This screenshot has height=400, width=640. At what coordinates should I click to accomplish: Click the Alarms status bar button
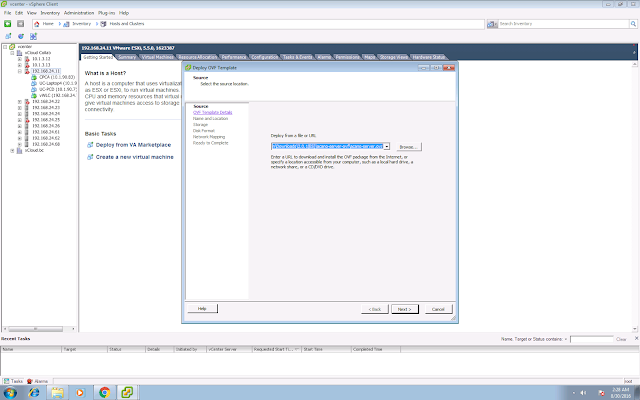pyautogui.click(x=38, y=381)
